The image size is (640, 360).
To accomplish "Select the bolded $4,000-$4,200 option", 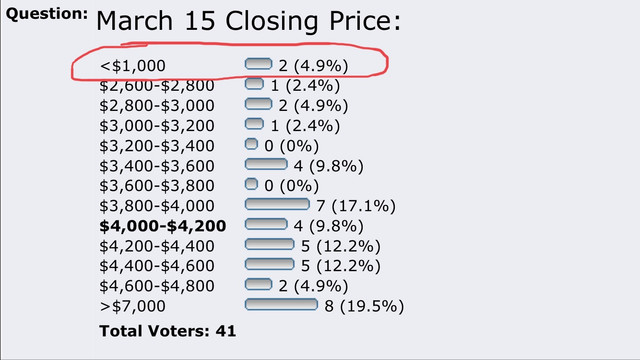I will tap(162, 226).
